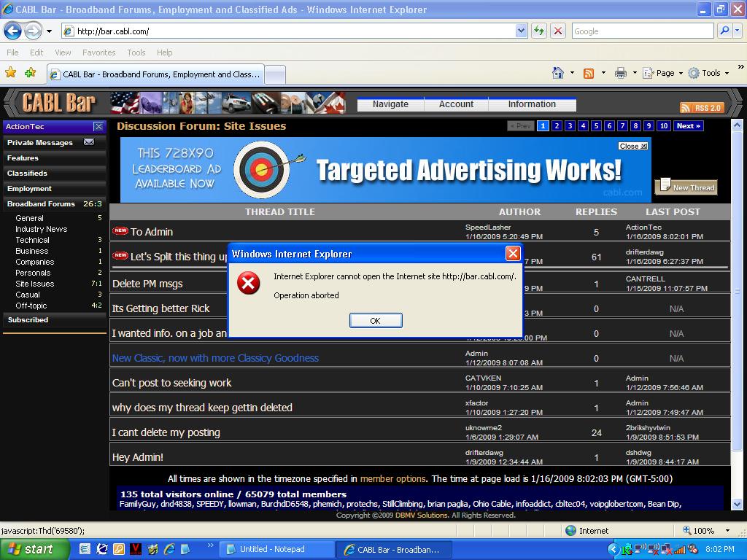Open the Page dropdown menu
This screenshot has height=560, width=747.
tap(662, 74)
